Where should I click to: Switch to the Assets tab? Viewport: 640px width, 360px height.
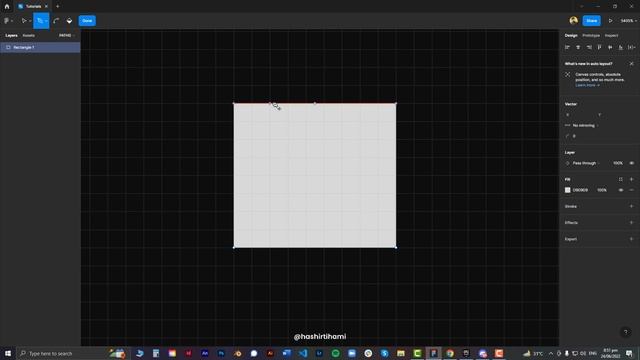[29, 36]
